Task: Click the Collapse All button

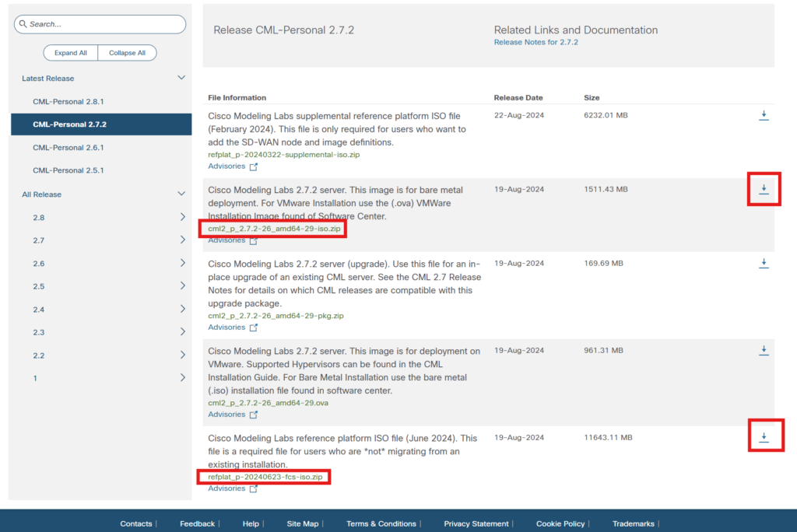Action: pyautogui.click(x=127, y=53)
